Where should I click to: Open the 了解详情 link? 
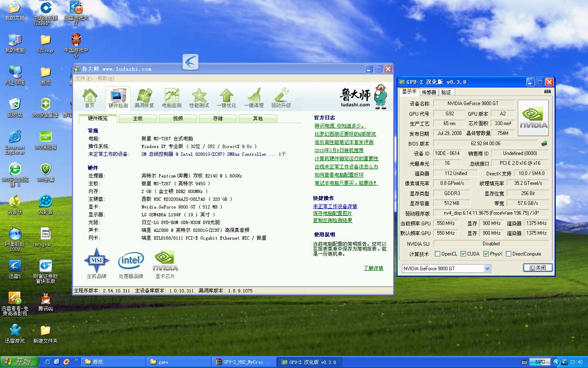[x=373, y=268]
